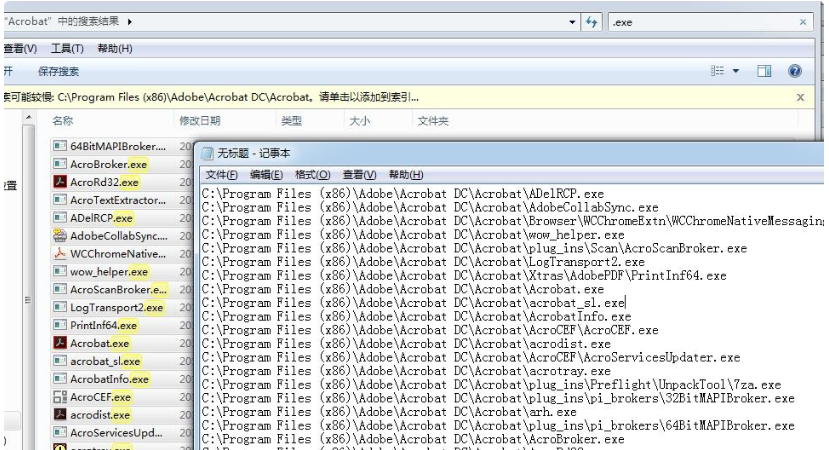The height and width of the screenshot is (450, 829).
Task: Open Notepad's 文件(F) menu
Action: (222, 175)
